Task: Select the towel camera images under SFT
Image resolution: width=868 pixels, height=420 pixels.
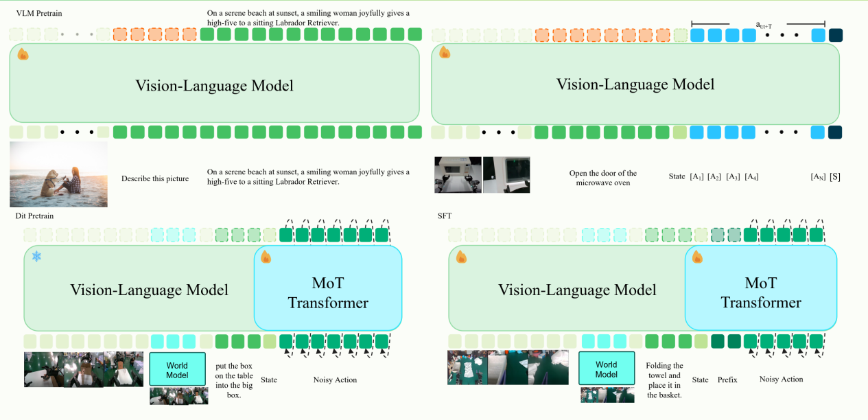Action: [508, 367]
